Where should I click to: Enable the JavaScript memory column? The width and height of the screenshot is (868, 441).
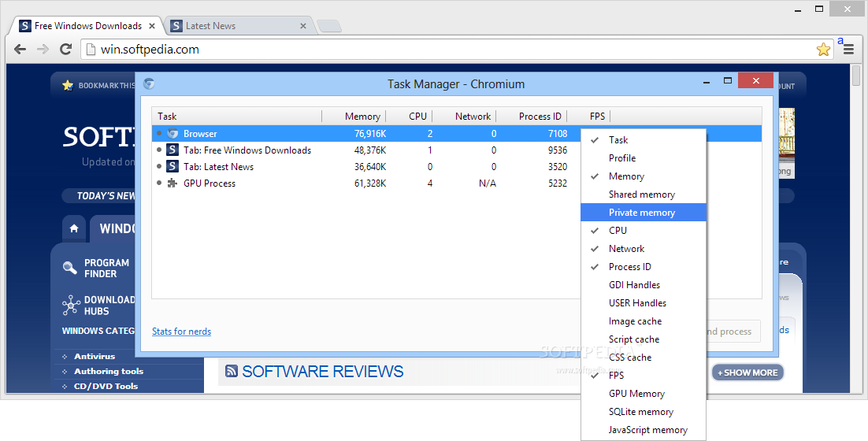[x=644, y=430]
